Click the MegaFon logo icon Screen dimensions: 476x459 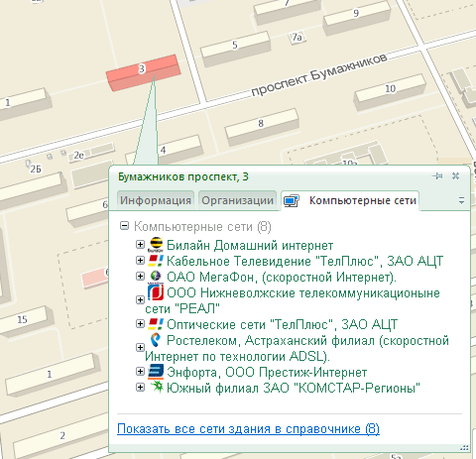(155, 277)
